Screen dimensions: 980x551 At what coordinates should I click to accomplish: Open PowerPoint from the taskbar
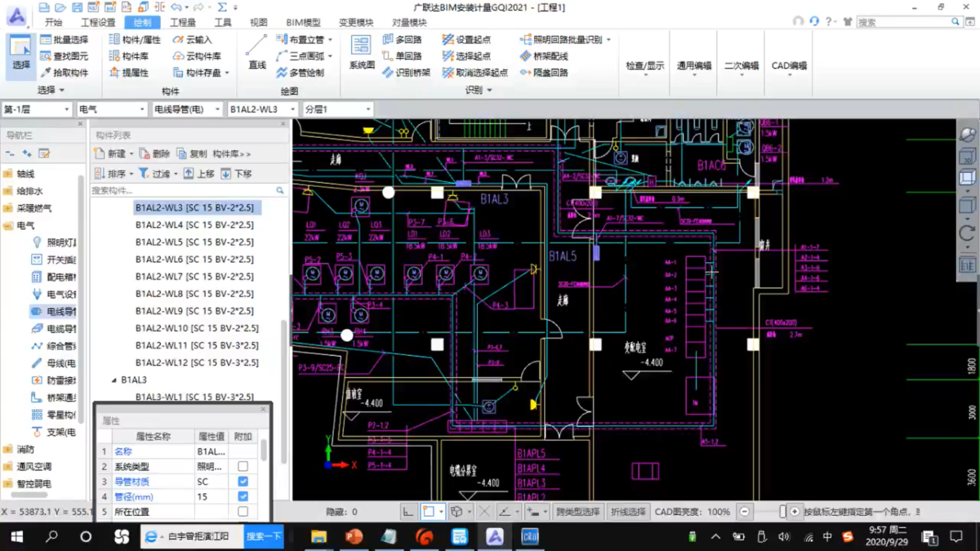[354, 536]
